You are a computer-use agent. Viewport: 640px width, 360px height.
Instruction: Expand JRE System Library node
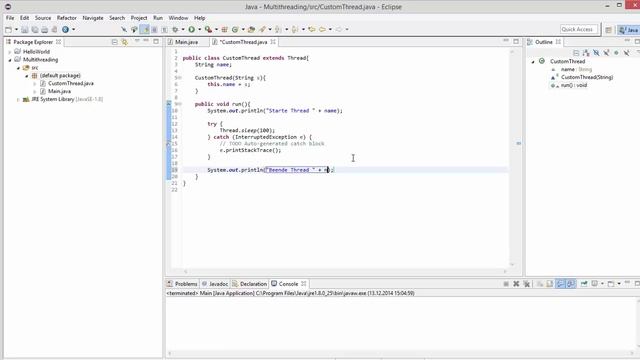(18, 100)
